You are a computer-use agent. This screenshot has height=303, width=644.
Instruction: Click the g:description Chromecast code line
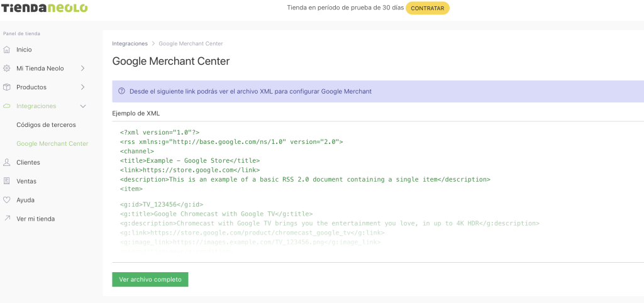(330, 223)
